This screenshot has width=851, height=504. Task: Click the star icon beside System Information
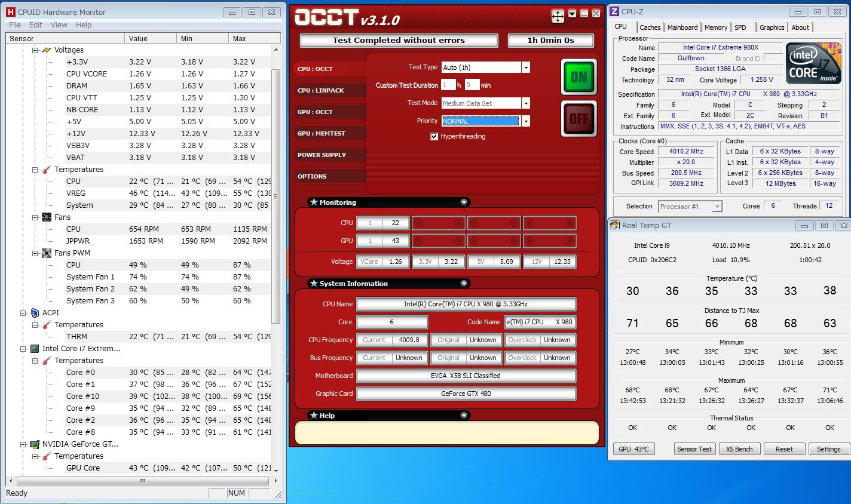click(313, 284)
